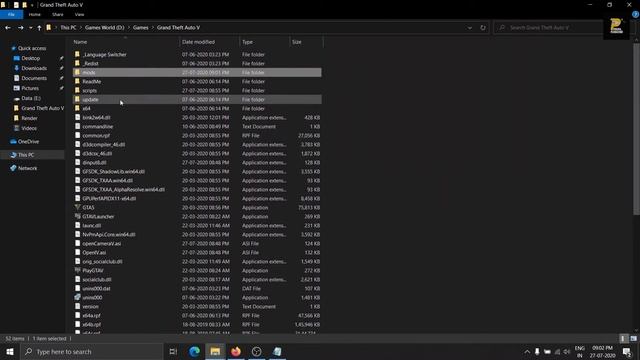Navigate to Games World (D:) breadcrumb
The image size is (640, 360).
pos(104,28)
